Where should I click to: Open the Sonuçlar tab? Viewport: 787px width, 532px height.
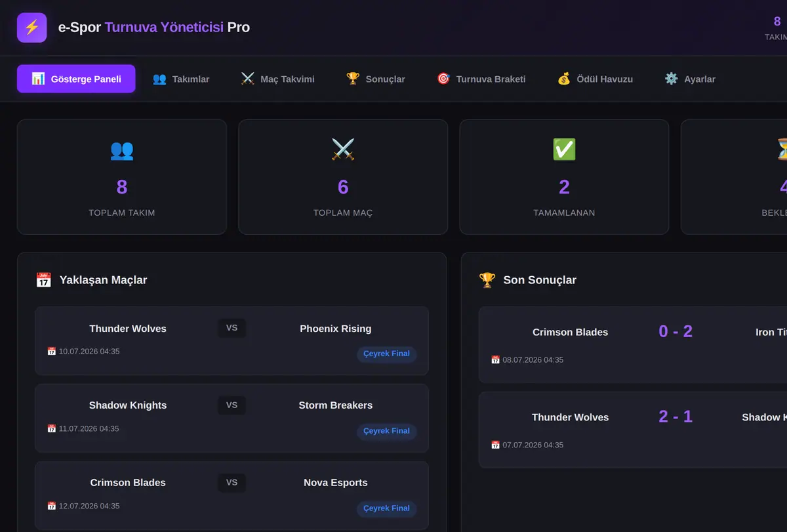tap(376, 79)
